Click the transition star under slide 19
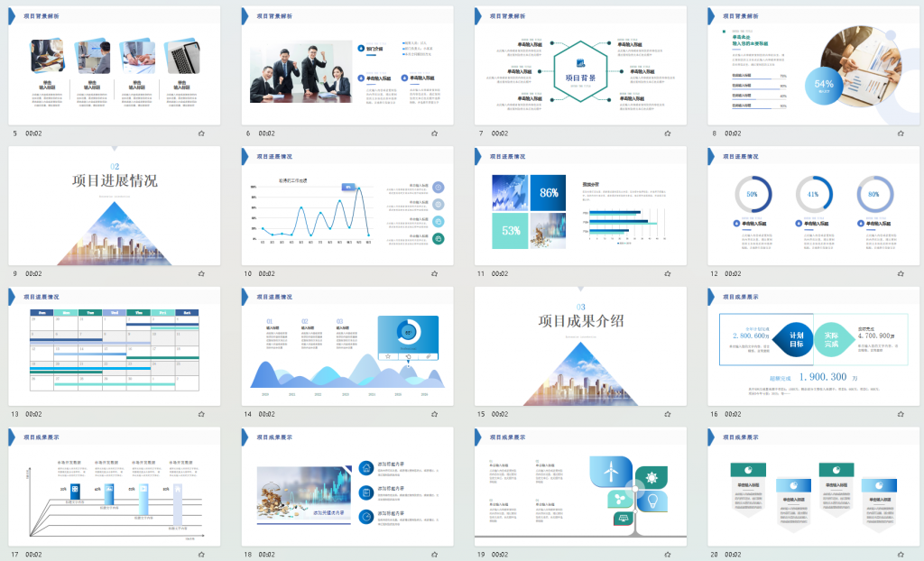 coord(667,554)
